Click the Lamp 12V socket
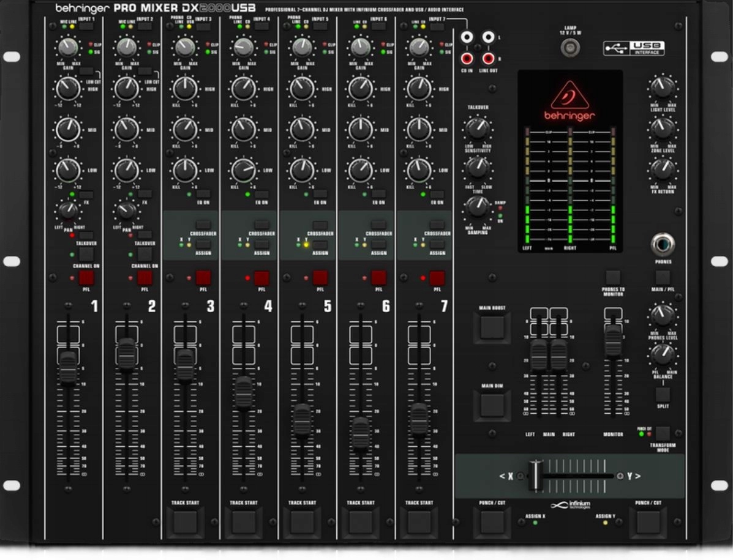This screenshot has width=733, height=560. 570,47
